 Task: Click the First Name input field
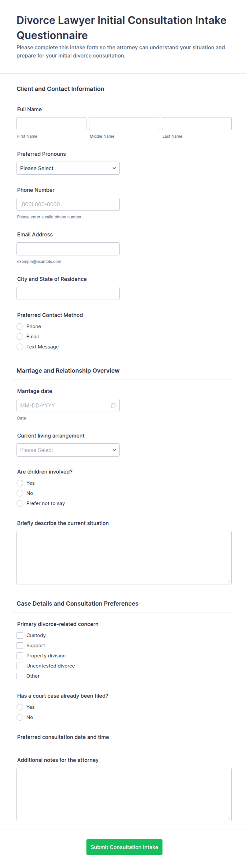(51, 124)
